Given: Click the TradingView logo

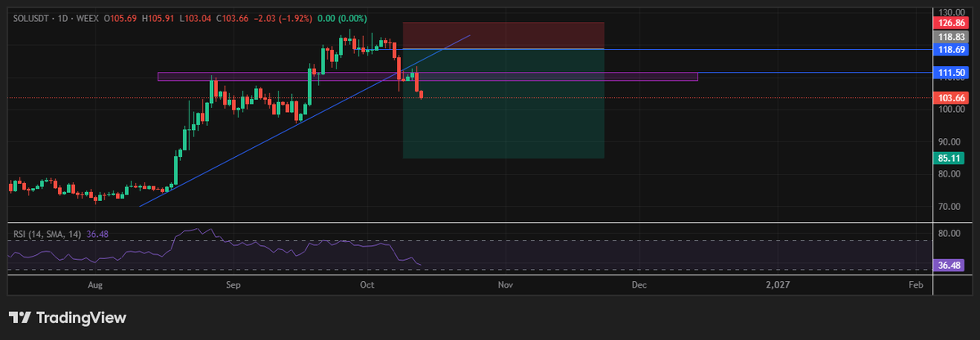Looking at the screenshot, I should 67,318.
